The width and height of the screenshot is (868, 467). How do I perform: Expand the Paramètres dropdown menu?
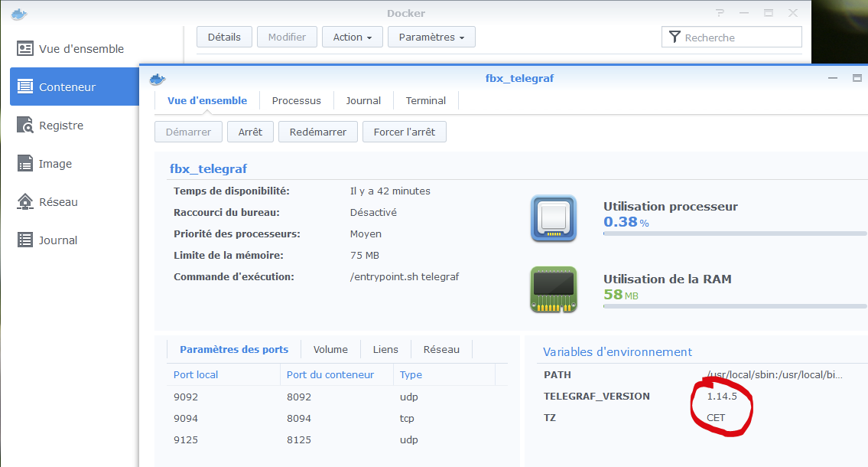431,37
